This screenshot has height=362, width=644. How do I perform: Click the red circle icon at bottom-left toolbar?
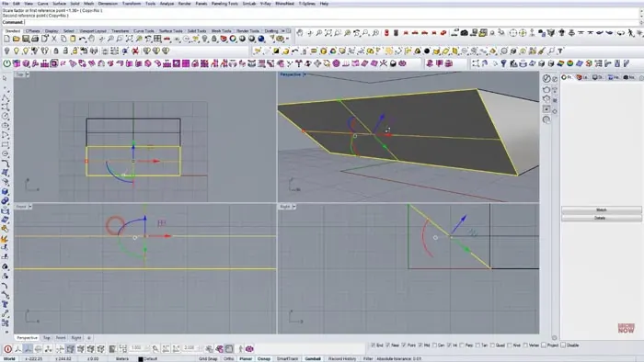coord(7,349)
